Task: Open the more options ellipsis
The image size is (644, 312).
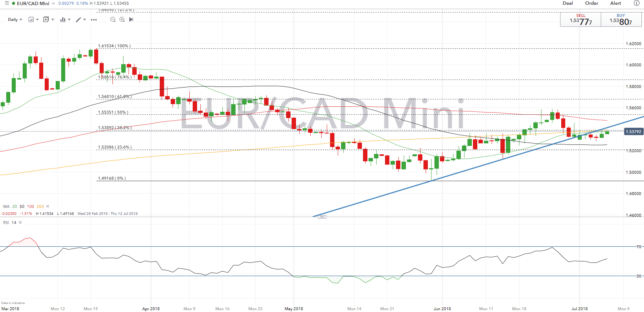Action: 94,20
